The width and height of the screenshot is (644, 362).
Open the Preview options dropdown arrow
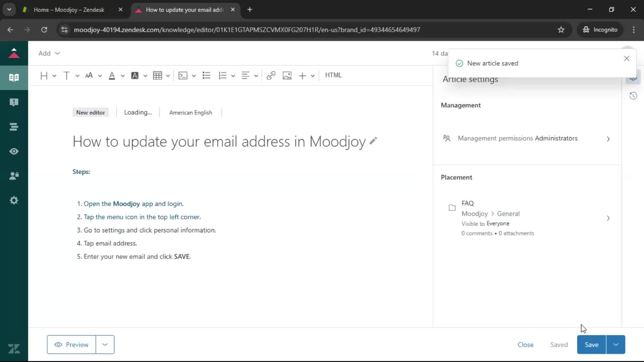(x=105, y=345)
